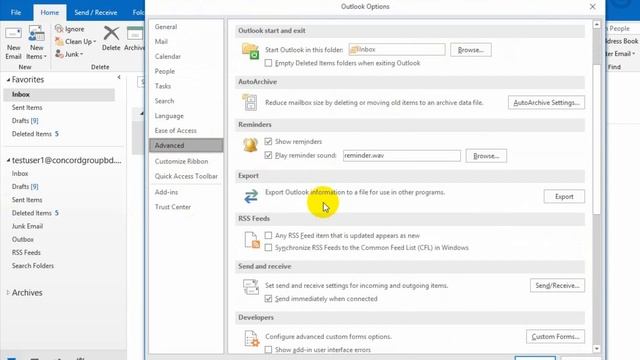Click the Developers custom forms icon
This screenshot has width=640, height=360.
(x=251, y=338)
